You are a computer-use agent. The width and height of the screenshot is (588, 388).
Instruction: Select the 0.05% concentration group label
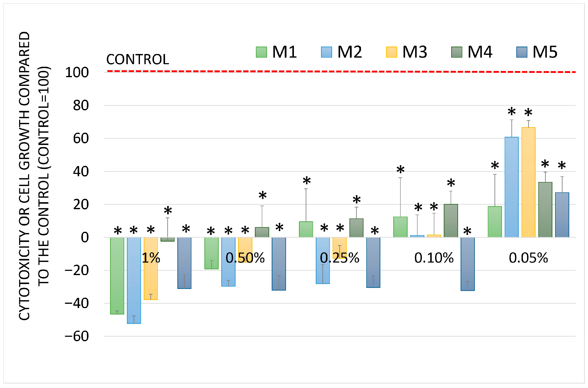tap(528, 258)
